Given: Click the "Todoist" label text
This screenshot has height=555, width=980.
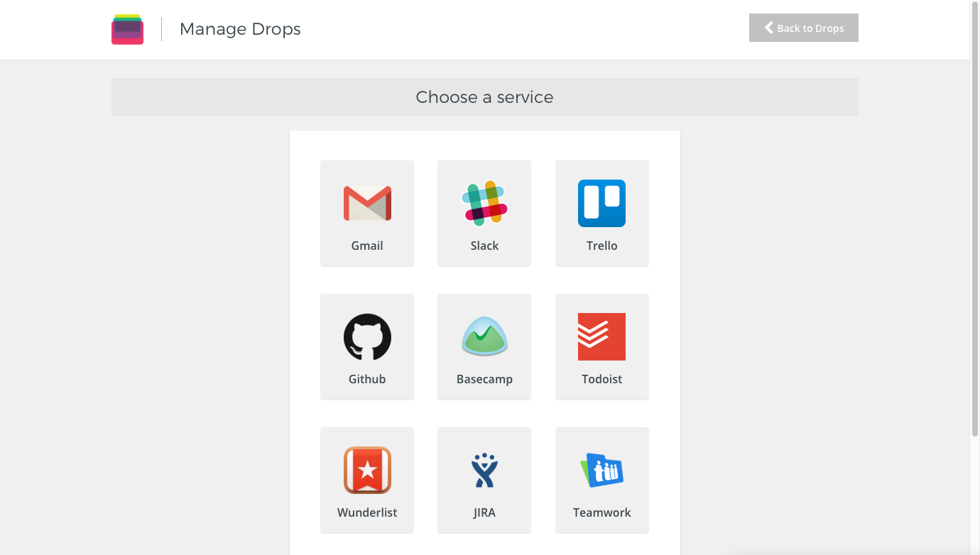Looking at the screenshot, I should coord(601,379).
